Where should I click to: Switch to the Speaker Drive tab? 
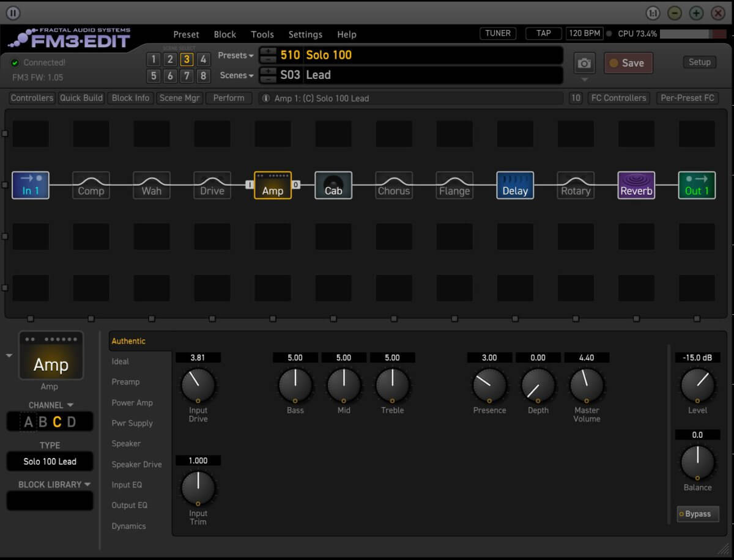point(136,464)
